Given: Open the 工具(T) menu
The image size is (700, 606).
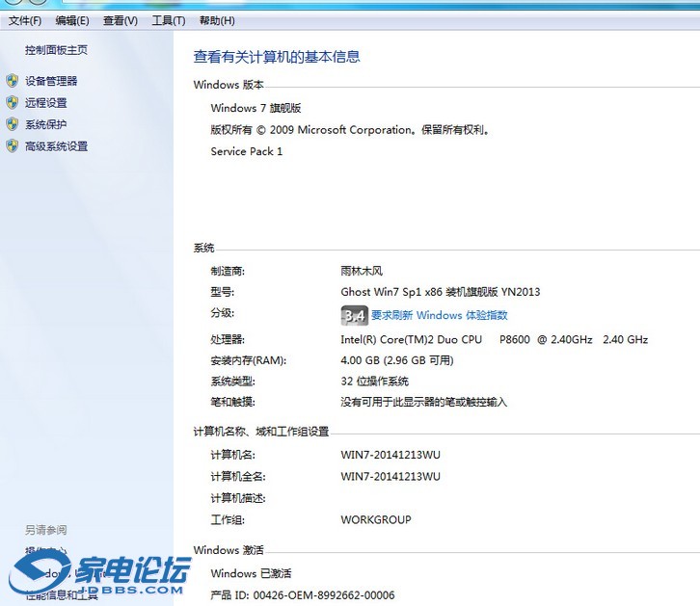Looking at the screenshot, I should [x=169, y=20].
